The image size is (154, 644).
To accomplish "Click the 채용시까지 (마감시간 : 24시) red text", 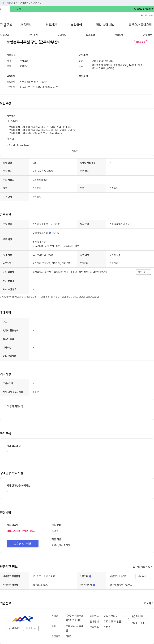I will click(x=21, y=531).
